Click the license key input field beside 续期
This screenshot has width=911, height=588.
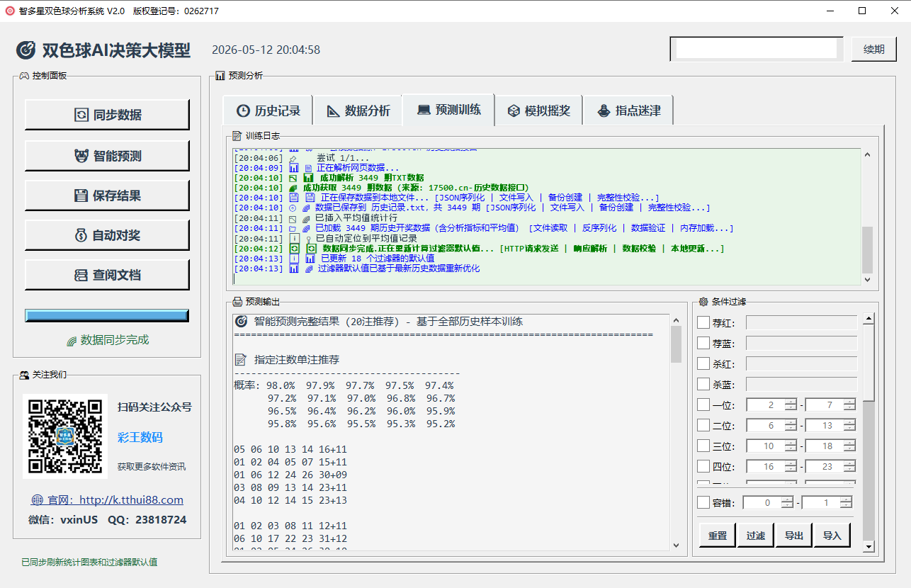click(757, 49)
